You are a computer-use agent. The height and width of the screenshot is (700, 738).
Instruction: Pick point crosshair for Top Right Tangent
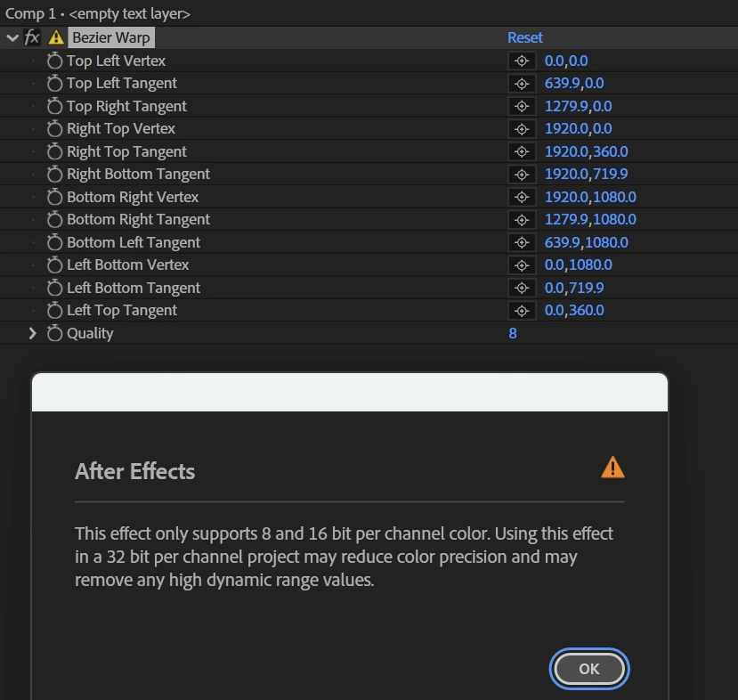pyautogui.click(x=522, y=106)
